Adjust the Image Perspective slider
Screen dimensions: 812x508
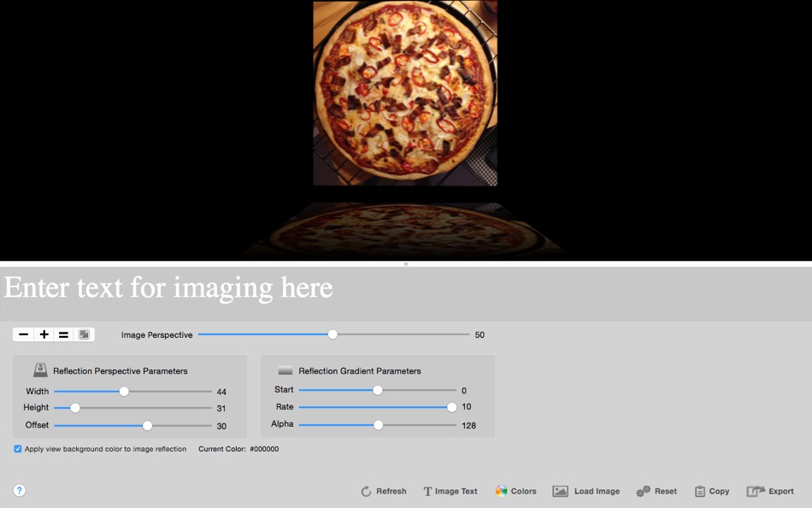click(x=332, y=334)
